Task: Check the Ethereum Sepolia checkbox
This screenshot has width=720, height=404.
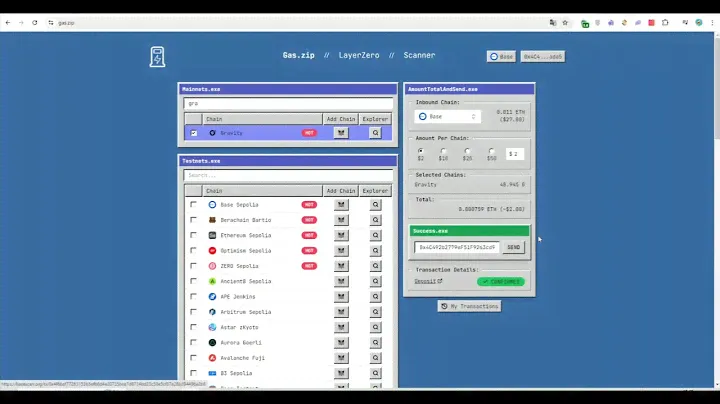Action: (x=194, y=235)
